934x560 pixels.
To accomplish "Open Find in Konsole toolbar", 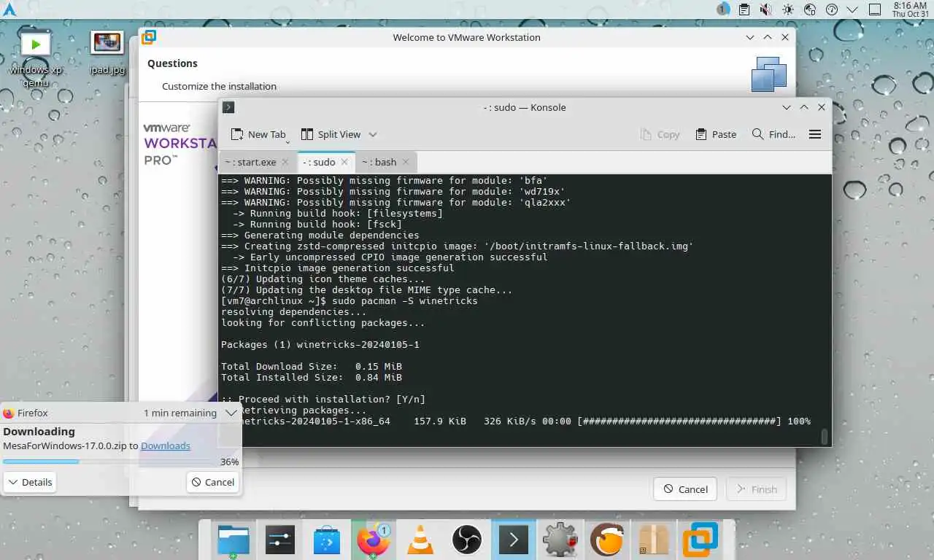I will [x=773, y=134].
